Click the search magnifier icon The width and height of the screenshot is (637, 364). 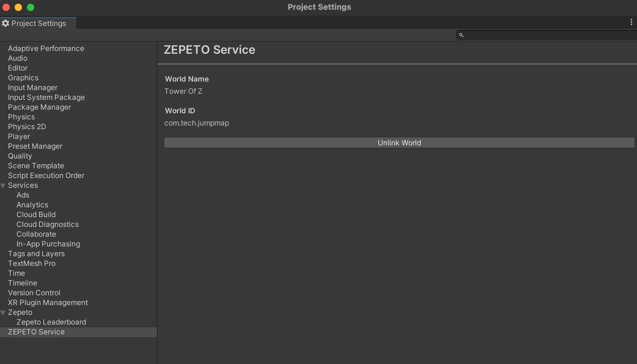tap(461, 35)
